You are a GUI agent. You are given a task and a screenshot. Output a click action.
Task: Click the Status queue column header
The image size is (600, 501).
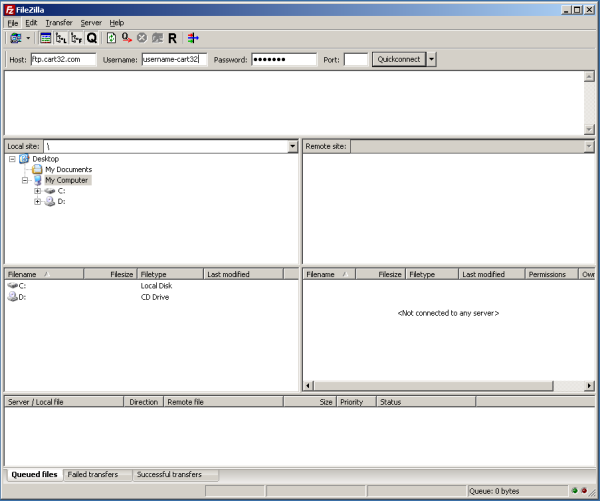tap(426, 402)
